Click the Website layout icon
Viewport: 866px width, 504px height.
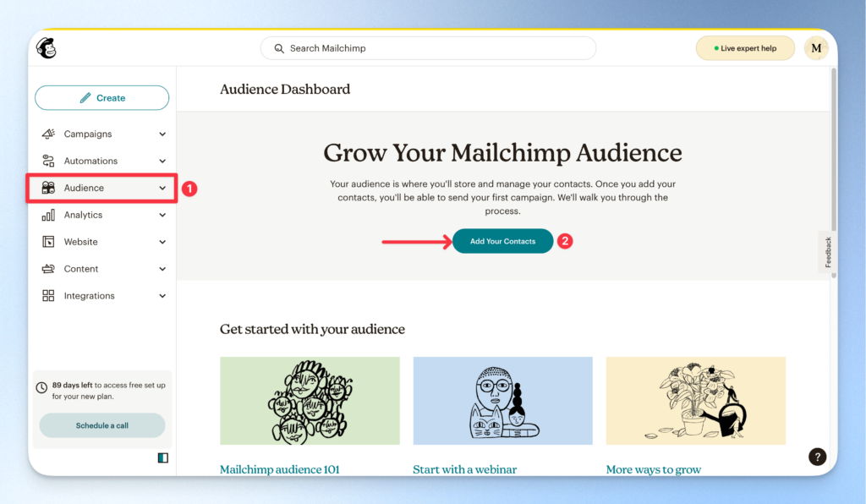tap(48, 242)
